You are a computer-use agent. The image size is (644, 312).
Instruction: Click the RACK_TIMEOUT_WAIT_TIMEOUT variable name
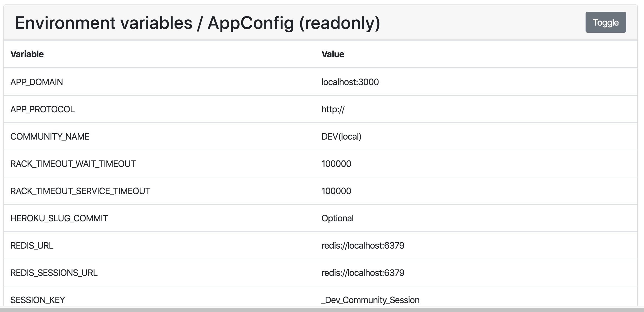click(73, 164)
